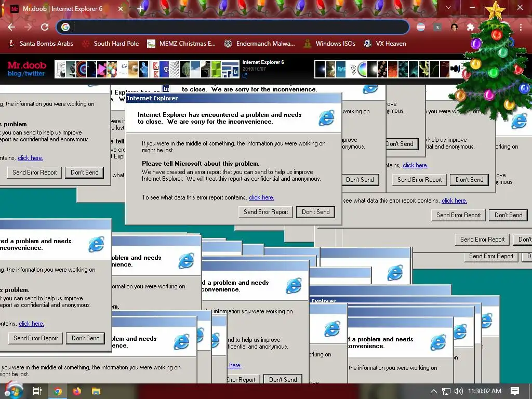Click the Google icon in the address bar
Image resolution: width=532 pixels, height=399 pixels.
click(65, 27)
